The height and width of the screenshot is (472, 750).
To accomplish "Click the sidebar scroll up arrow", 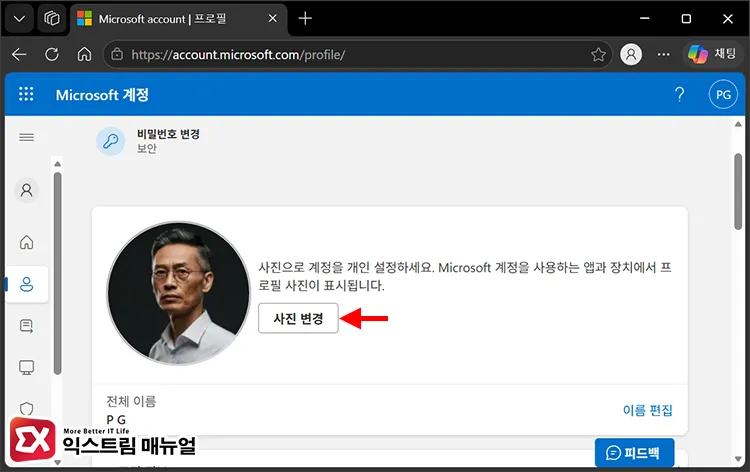I will pos(57,164).
